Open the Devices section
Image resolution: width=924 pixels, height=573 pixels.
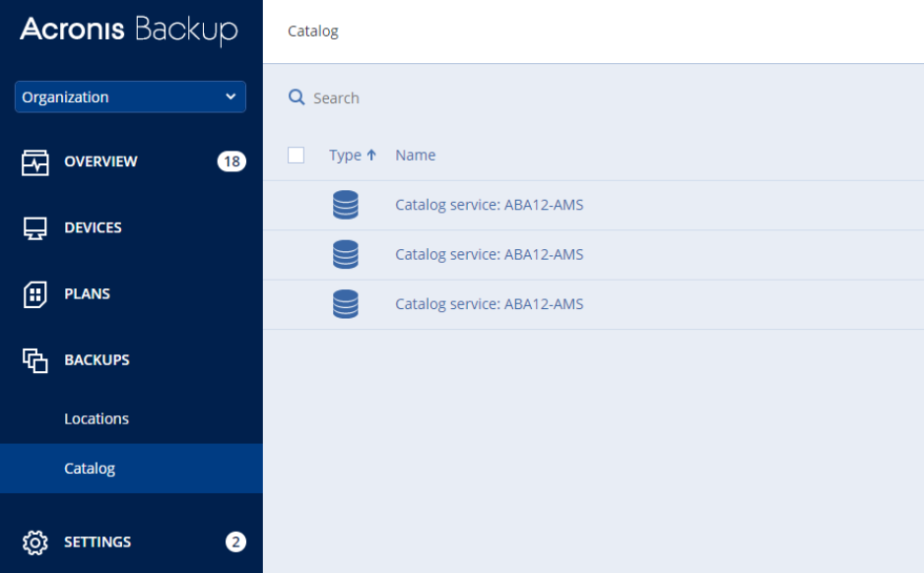[x=94, y=227]
